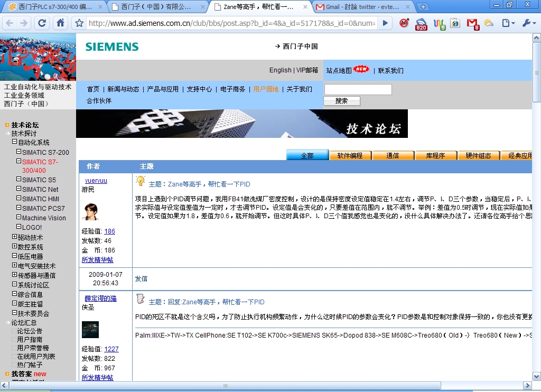
Task: Bookmark page with the star icon
Action: click(x=79, y=23)
